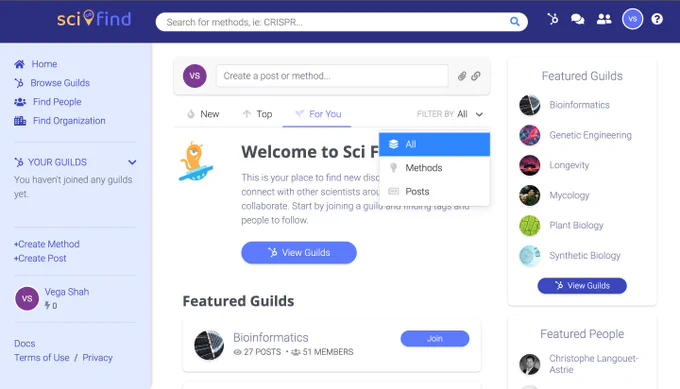
Task: Select Methods in filter dropdown
Action: coord(435,168)
